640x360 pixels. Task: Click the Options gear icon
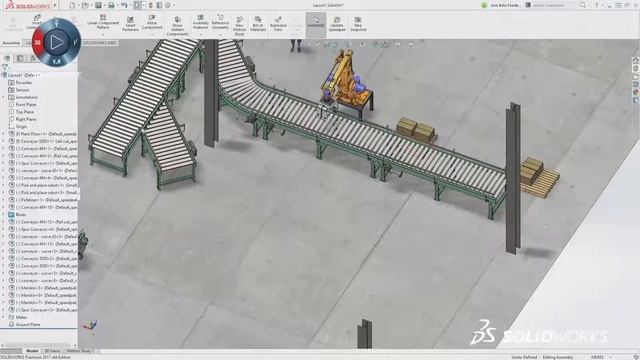167,5
